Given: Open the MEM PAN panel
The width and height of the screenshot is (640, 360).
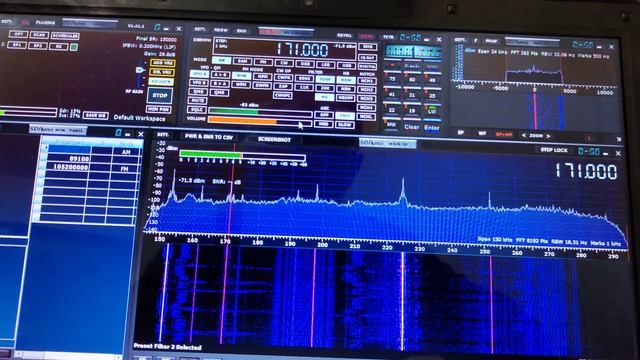Looking at the screenshot, I should pos(159,109).
